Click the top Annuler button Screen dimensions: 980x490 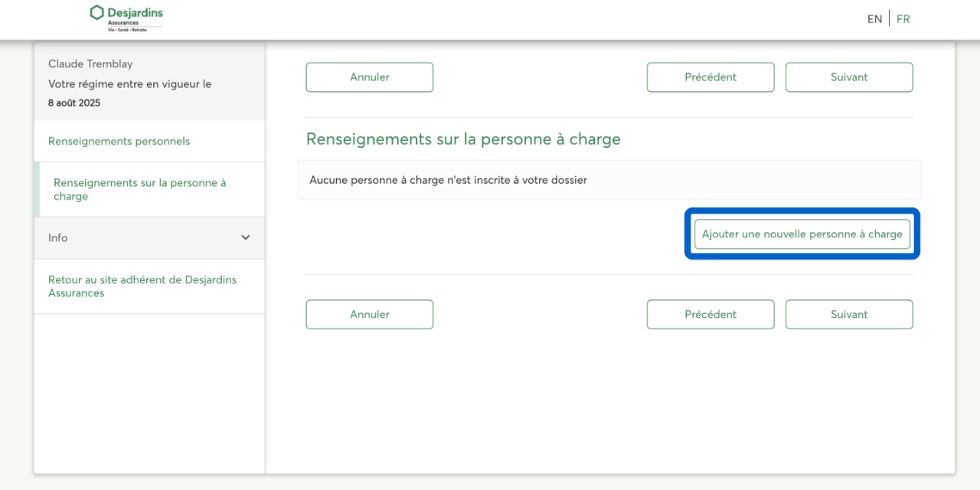[370, 77]
